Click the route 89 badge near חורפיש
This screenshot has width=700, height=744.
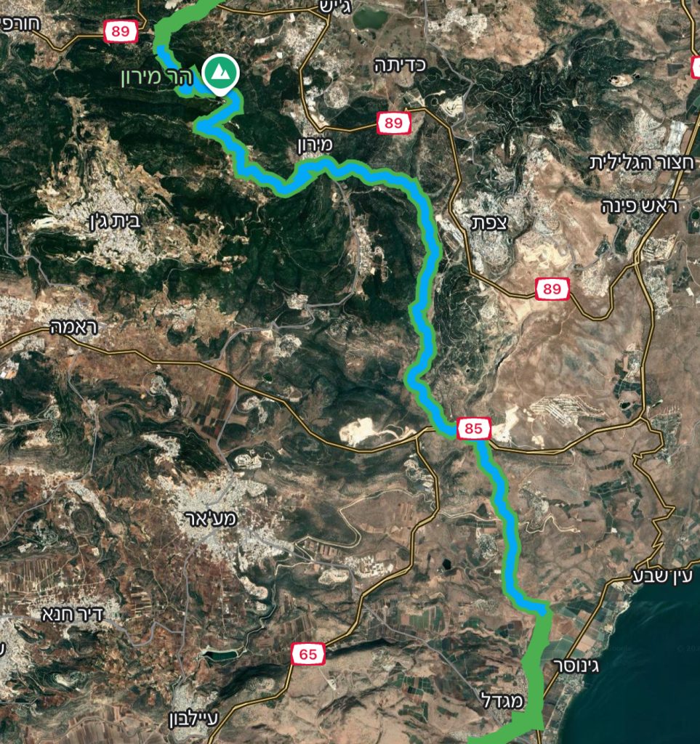120,32
